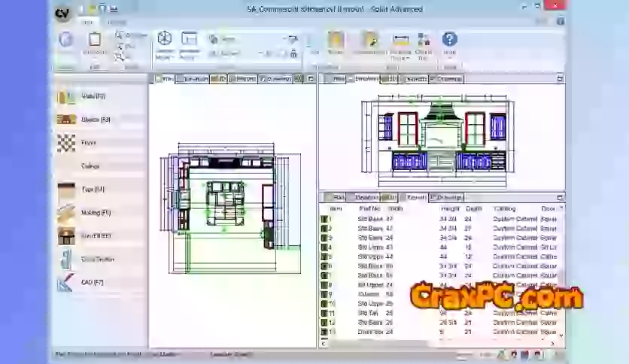
Task: Choose the Molding (F5) tool icon
Action: 67,213
